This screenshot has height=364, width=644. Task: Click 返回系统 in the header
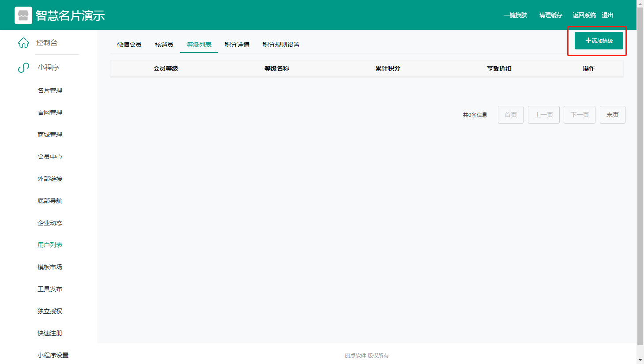point(584,15)
